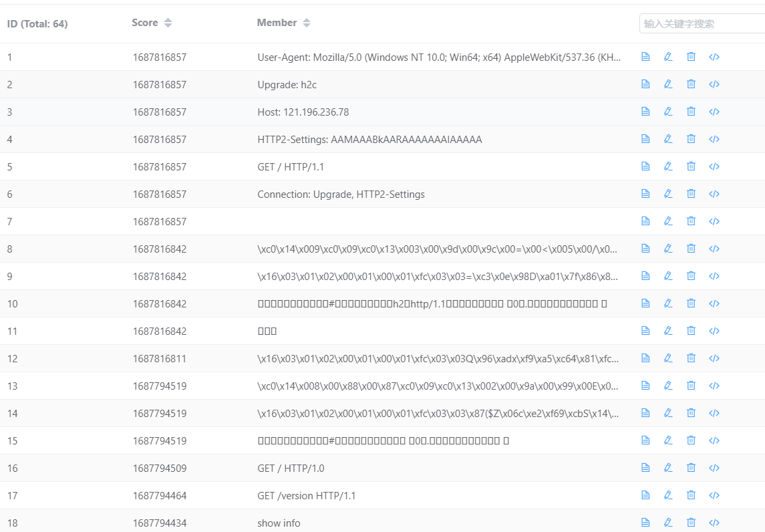
Task: Delete row 15 entry
Action: 691,440
